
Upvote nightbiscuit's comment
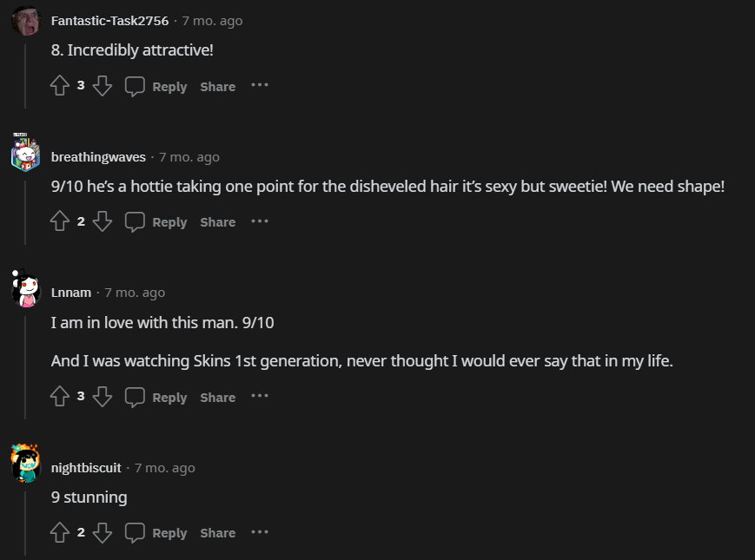(x=60, y=532)
